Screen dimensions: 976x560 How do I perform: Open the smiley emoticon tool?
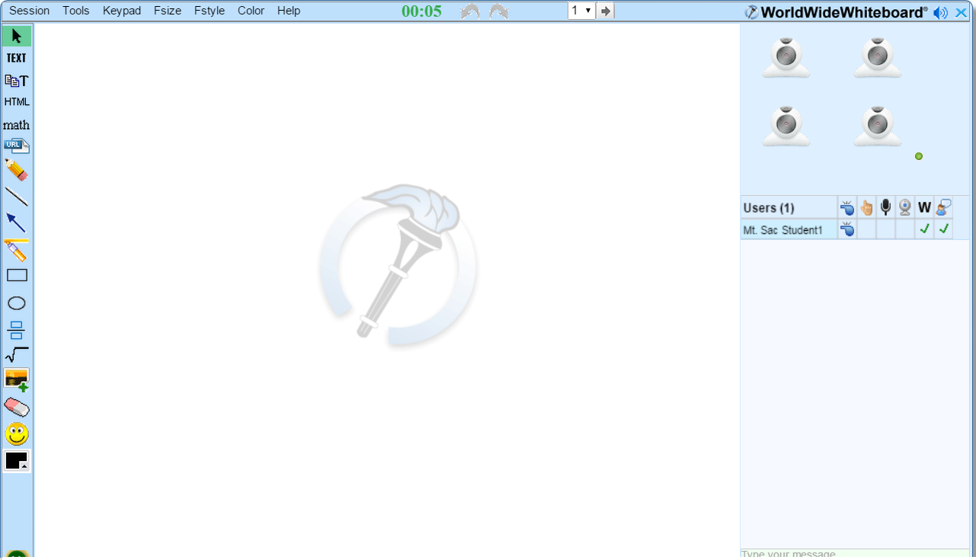[17, 434]
